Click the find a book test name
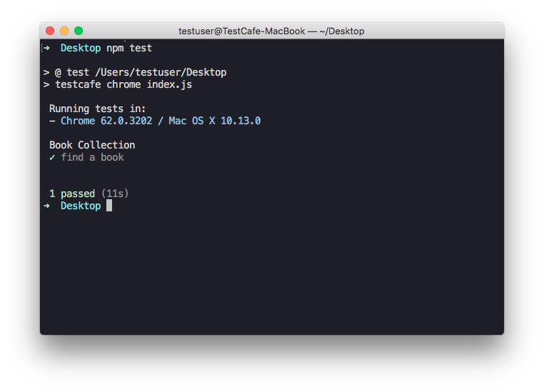Image resolution: width=544 pixels, height=392 pixels. tap(92, 157)
